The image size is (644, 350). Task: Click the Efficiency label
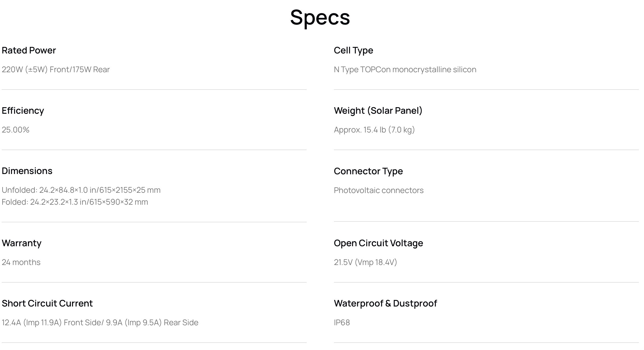(x=23, y=111)
